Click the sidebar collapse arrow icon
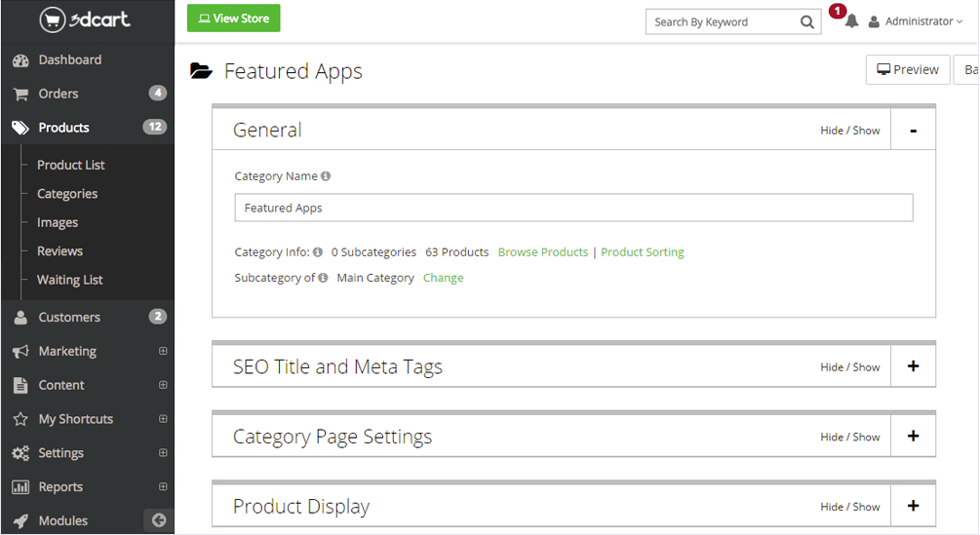Viewport: 980px width, 535px height. 159,520
